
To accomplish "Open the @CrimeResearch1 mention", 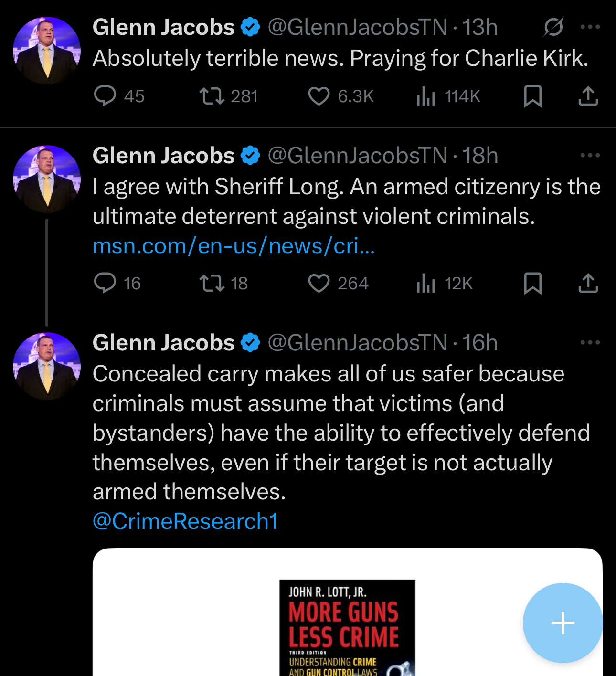I will pyautogui.click(x=185, y=521).
